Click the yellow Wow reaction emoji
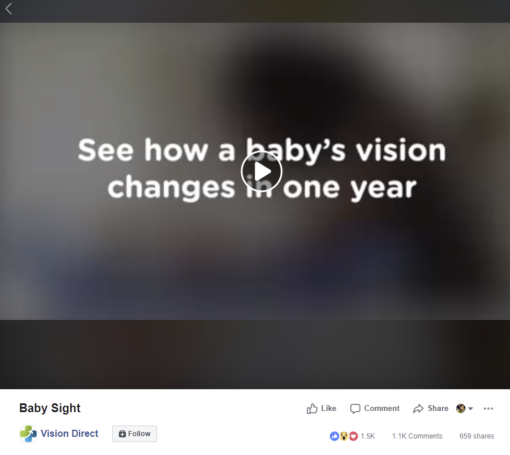Screen dimensions: 510x455 coord(344,436)
